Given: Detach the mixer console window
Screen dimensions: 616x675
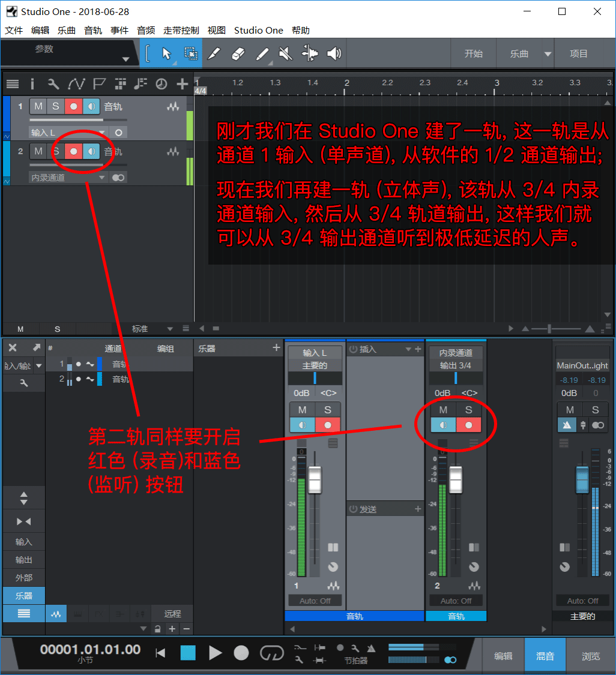Looking at the screenshot, I should coord(37,347).
